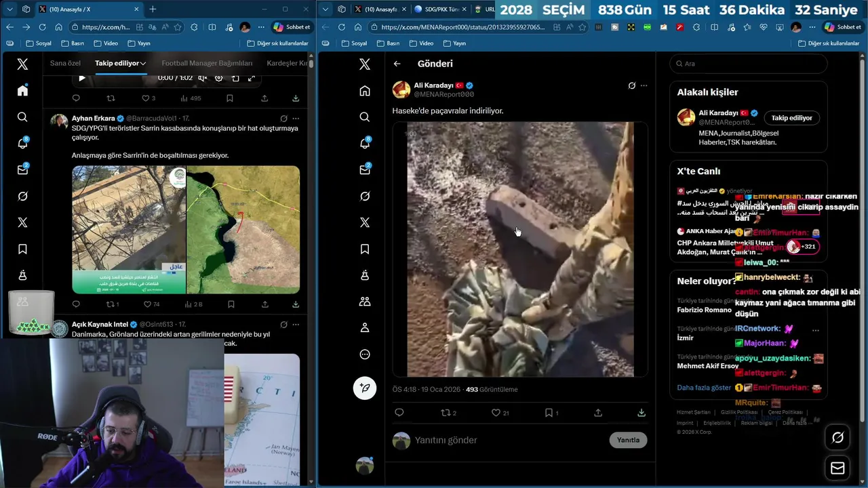This screenshot has height=488, width=868.
Task: Click Search icon in right window's X sidebar
Action: point(365,117)
